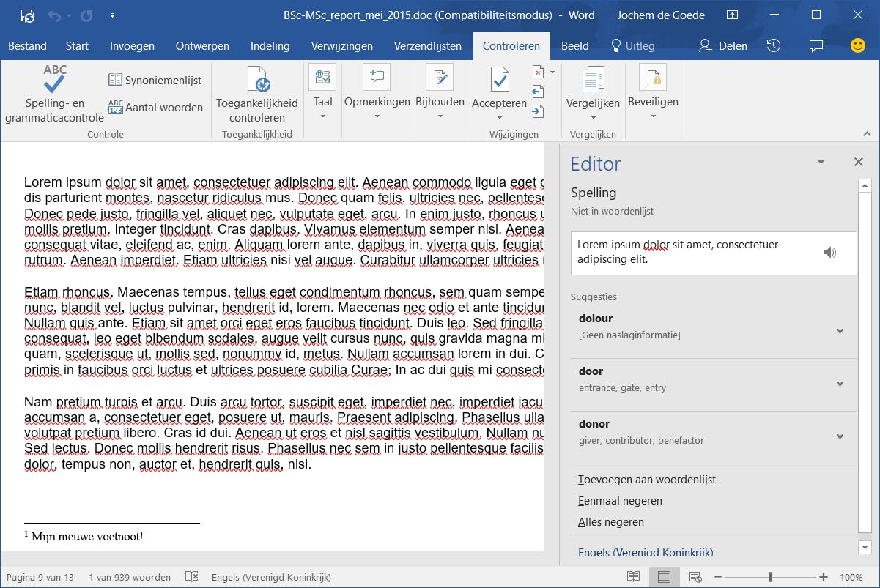Go to next change icon
The image size is (880, 588).
[x=538, y=111]
